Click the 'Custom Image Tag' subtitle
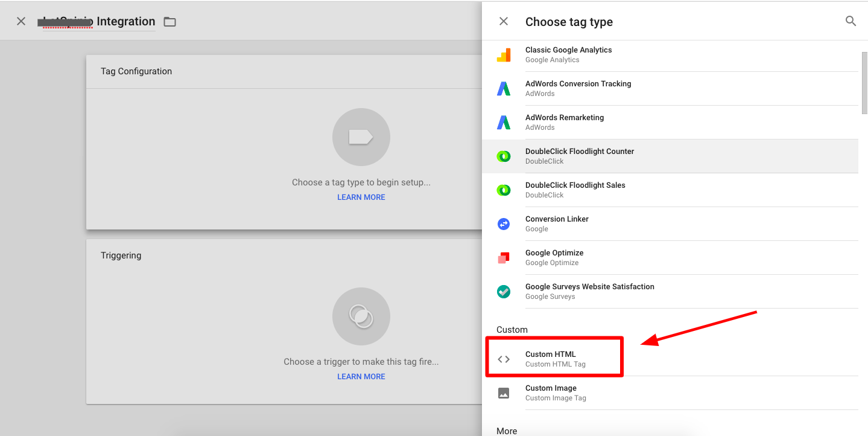 tap(556, 398)
